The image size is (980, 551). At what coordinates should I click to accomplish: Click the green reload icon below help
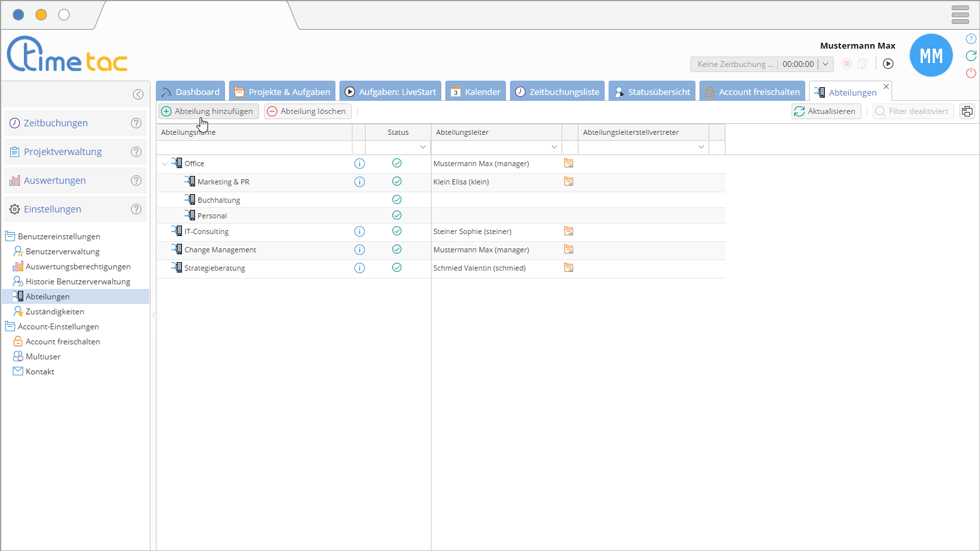(970, 56)
